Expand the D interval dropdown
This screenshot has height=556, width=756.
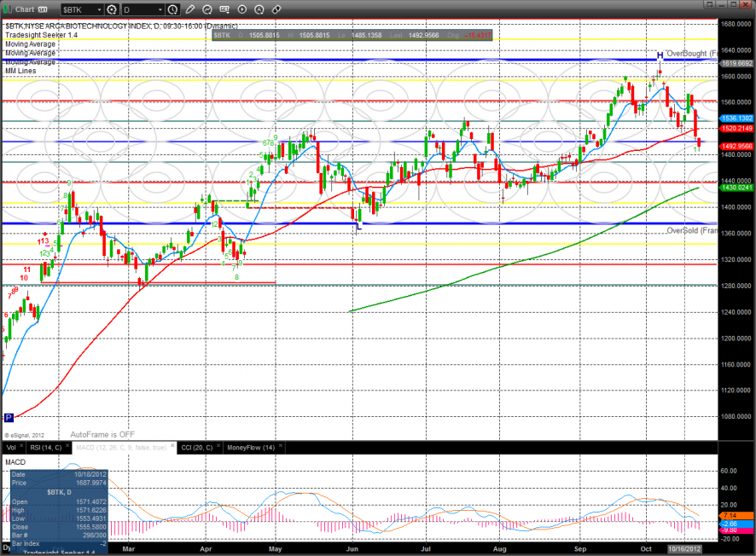coord(141,9)
